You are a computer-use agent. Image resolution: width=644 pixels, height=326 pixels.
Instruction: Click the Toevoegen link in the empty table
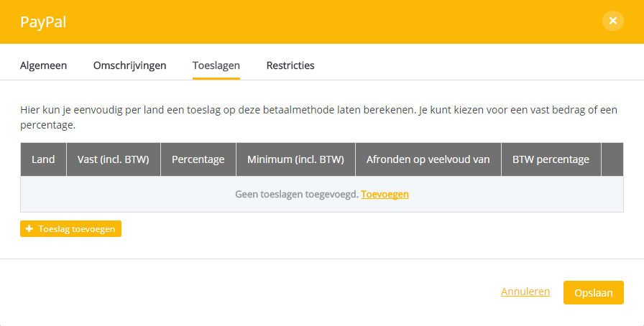(385, 194)
